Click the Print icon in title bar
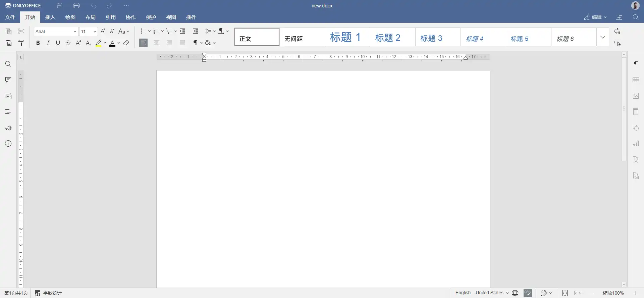Image resolution: width=644 pixels, height=298 pixels. pyautogui.click(x=76, y=6)
